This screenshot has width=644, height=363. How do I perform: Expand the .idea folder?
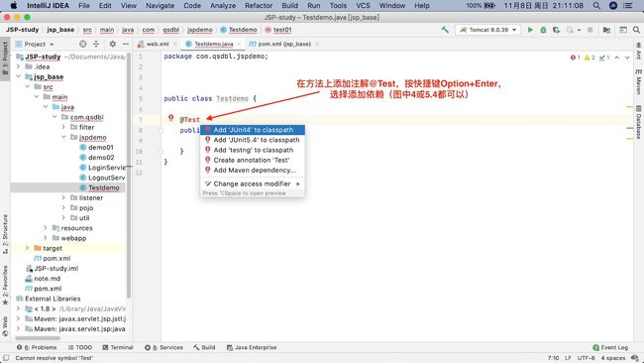(x=18, y=66)
